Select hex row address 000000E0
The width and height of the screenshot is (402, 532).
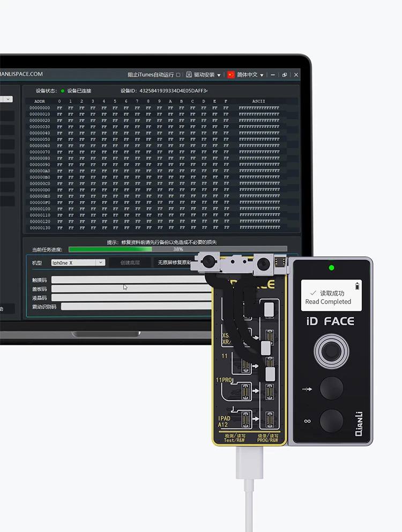(x=40, y=196)
